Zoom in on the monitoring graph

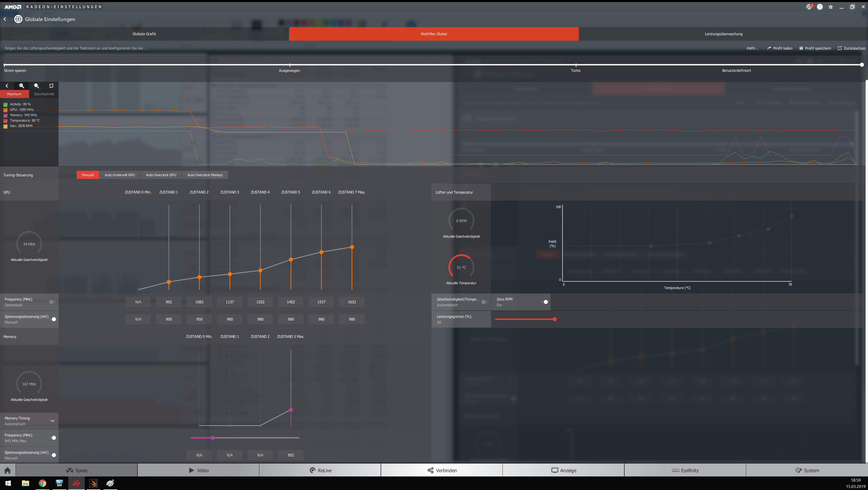[x=21, y=86]
